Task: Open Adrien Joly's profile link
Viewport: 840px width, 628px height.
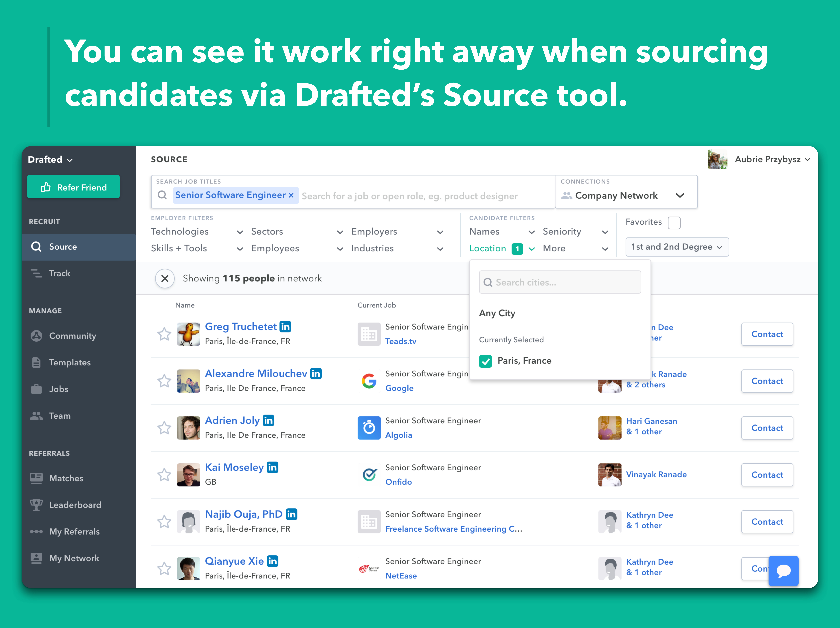Action: (232, 421)
